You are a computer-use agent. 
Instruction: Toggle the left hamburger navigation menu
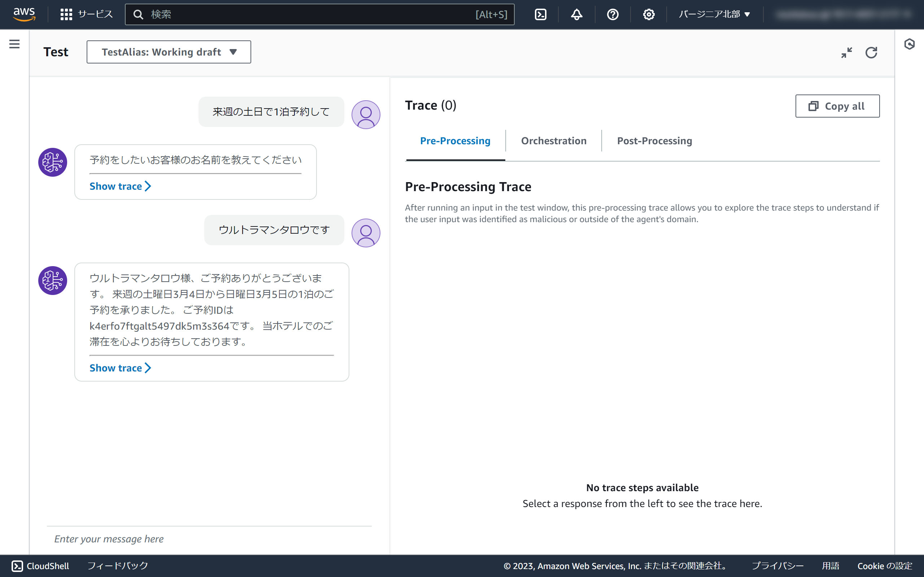14,44
